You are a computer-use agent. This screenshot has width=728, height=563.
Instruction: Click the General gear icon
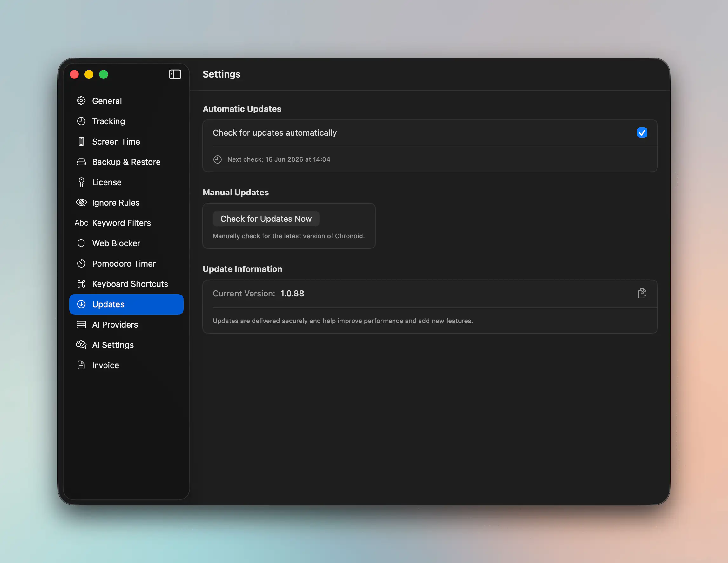(x=81, y=101)
